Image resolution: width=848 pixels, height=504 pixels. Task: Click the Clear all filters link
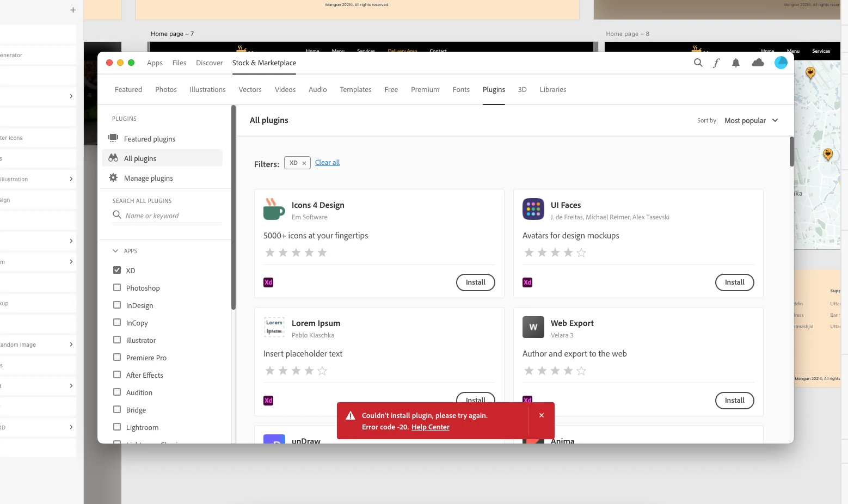tap(327, 163)
